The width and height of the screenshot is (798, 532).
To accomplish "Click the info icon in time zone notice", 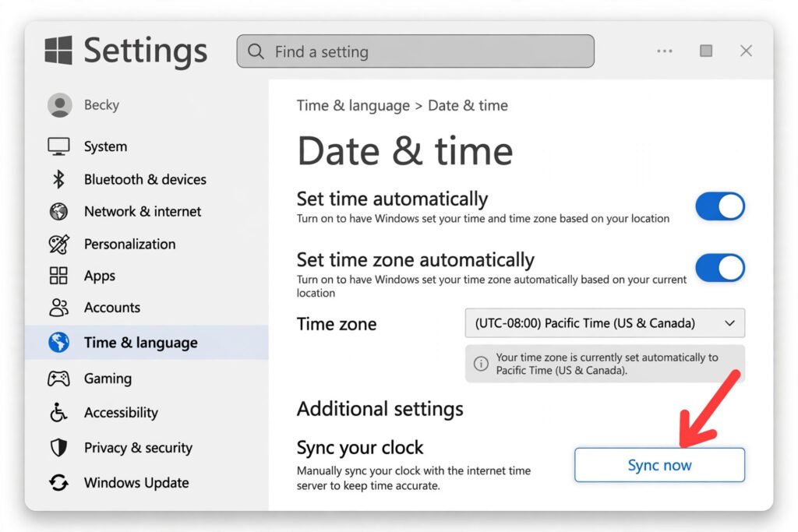I will coord(481,364).
